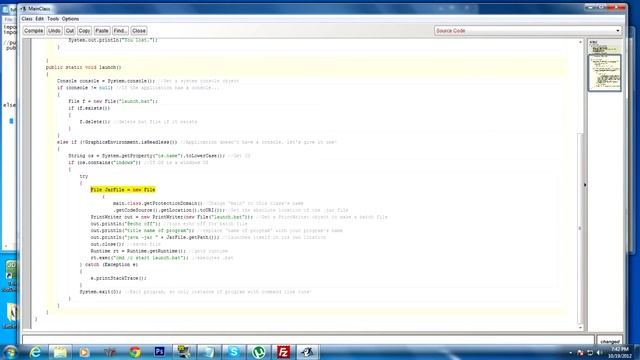The height and width of the screenshot is (360, 640).
Task: Click the taskbar clock showing 7:42 PM
Action: click(x=620, y=353)
